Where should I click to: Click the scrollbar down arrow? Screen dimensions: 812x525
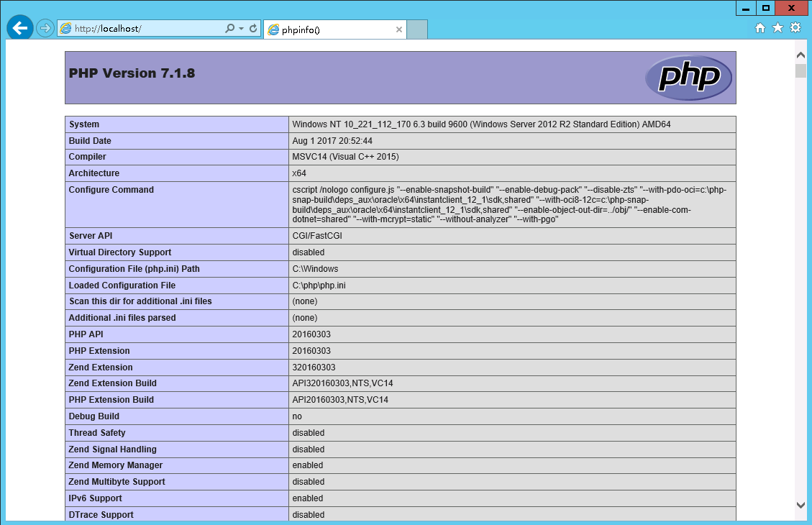pyautogui.click(x=800, y=505)
